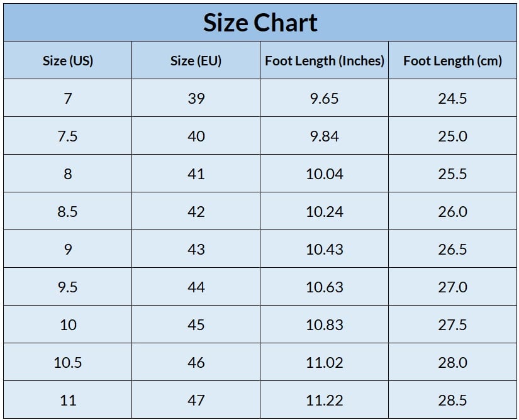Viewport: 519px width, 420px height.
Task: Select the 28.0 cm cell
Action: pyautogui.click(x=452, y=363)
